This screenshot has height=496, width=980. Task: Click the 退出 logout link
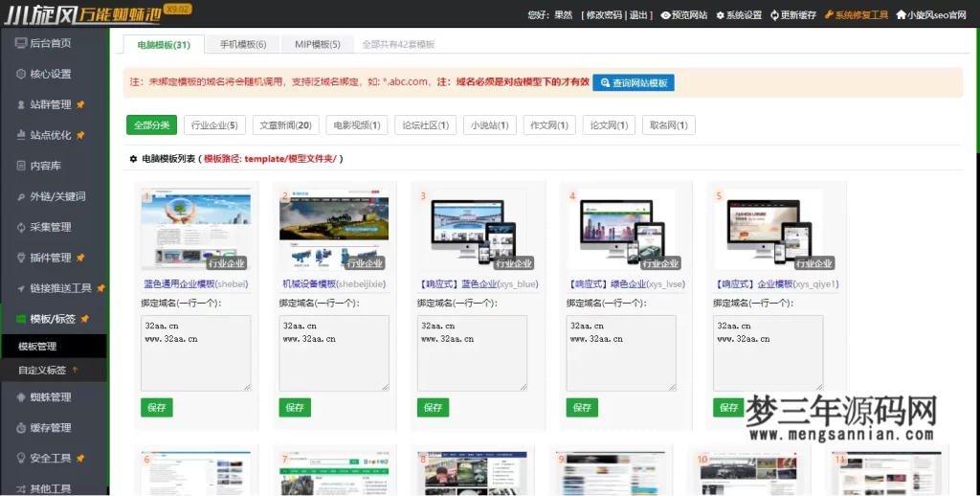(638, 15)
